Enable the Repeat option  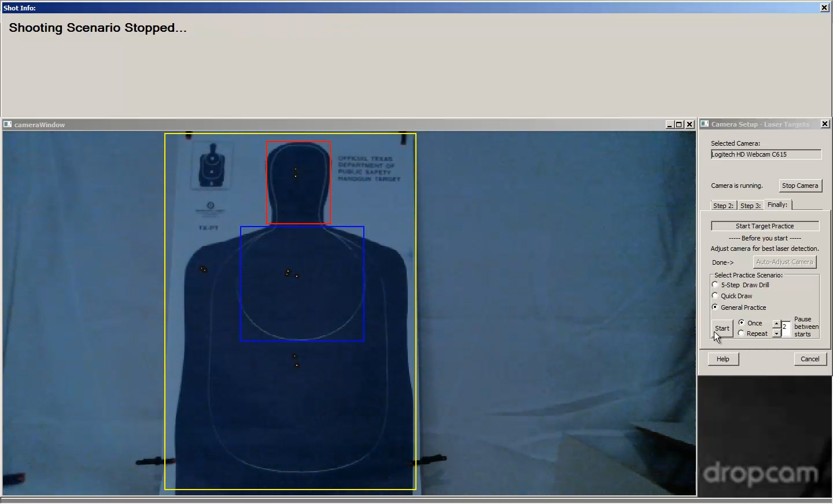742,333
